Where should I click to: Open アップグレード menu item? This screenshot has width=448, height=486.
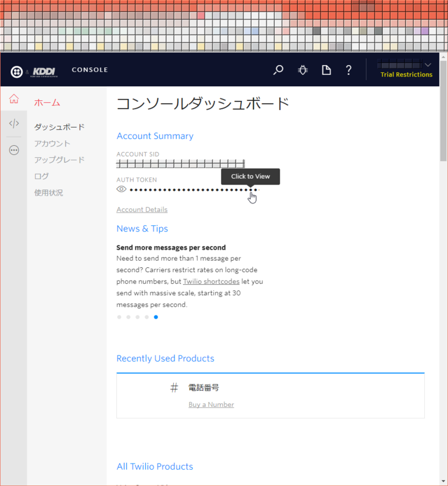pyautogui.click(x=59, y=160)
